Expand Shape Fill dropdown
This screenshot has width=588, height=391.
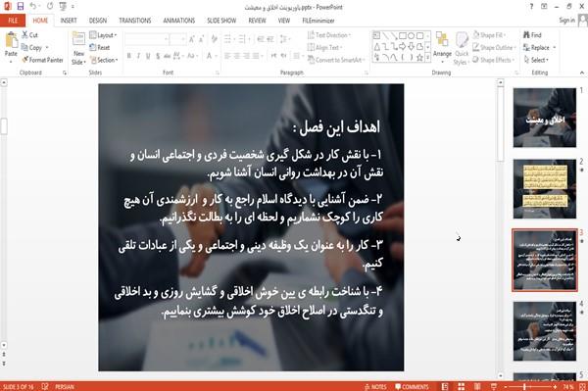click(489, 35)
